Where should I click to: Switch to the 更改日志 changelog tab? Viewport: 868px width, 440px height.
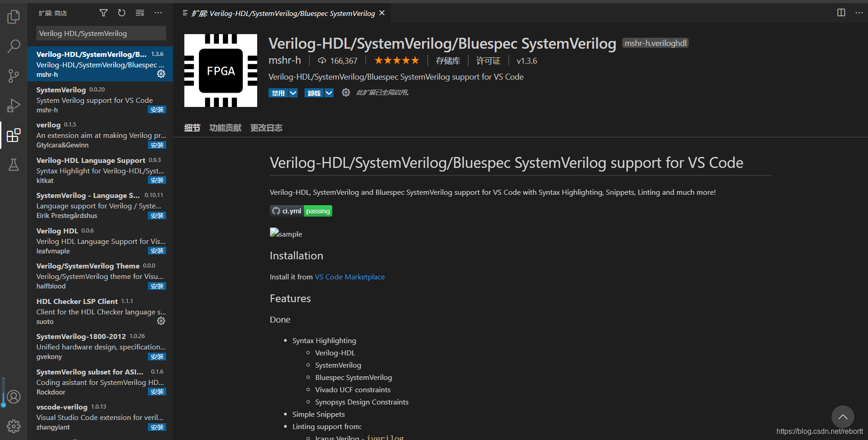pos(266,128)
